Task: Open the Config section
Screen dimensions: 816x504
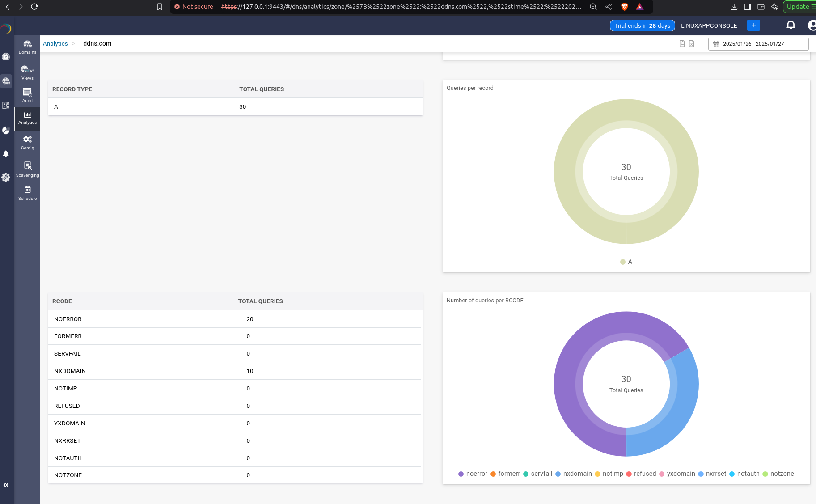Action: point(27,142)
